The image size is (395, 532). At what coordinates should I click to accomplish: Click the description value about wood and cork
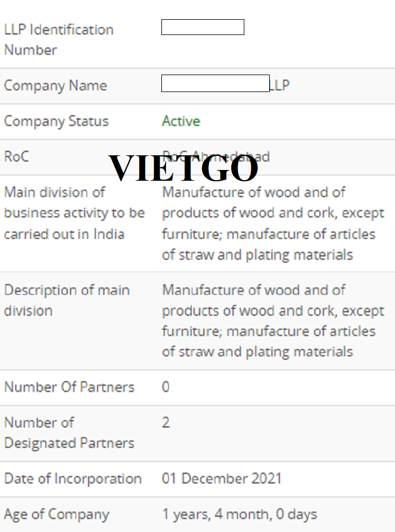(x=273, y=321)
